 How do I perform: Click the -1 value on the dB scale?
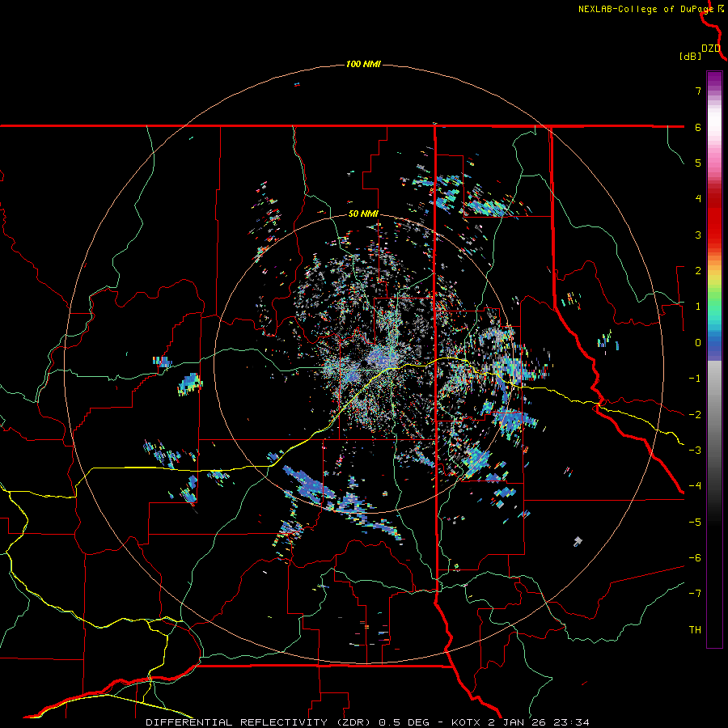[695, 379]
